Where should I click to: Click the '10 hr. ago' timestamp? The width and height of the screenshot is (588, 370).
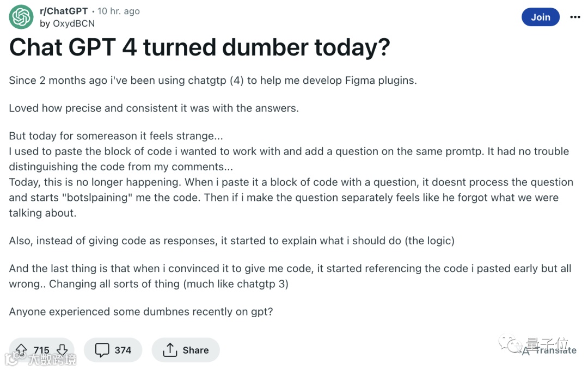tap(118, 11)
